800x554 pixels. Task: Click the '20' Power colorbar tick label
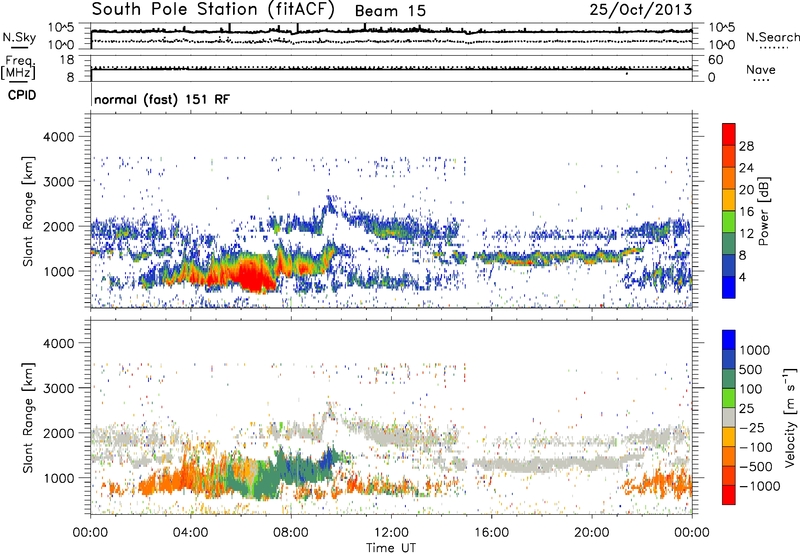[x=746, y=190]
